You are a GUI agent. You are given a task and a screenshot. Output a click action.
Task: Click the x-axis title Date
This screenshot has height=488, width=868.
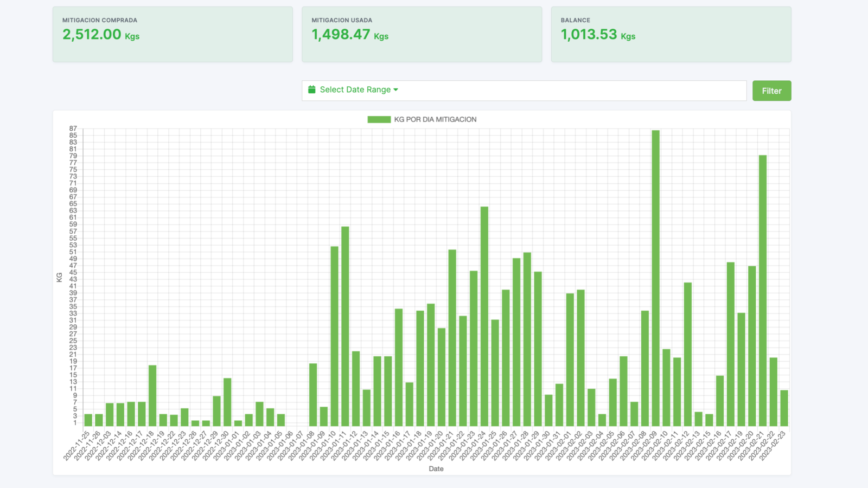(436, 468)
